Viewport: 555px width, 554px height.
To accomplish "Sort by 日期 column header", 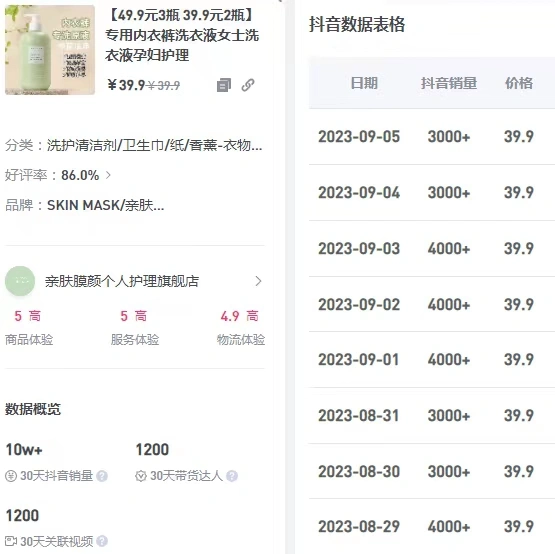I will pyautogui.click(x=364, y=83).
